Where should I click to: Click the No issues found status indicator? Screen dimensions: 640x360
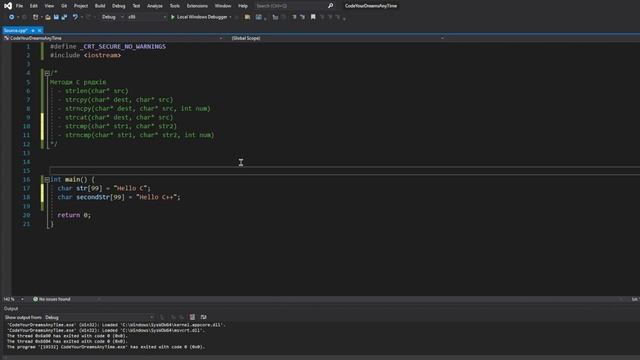coord(51,299)
